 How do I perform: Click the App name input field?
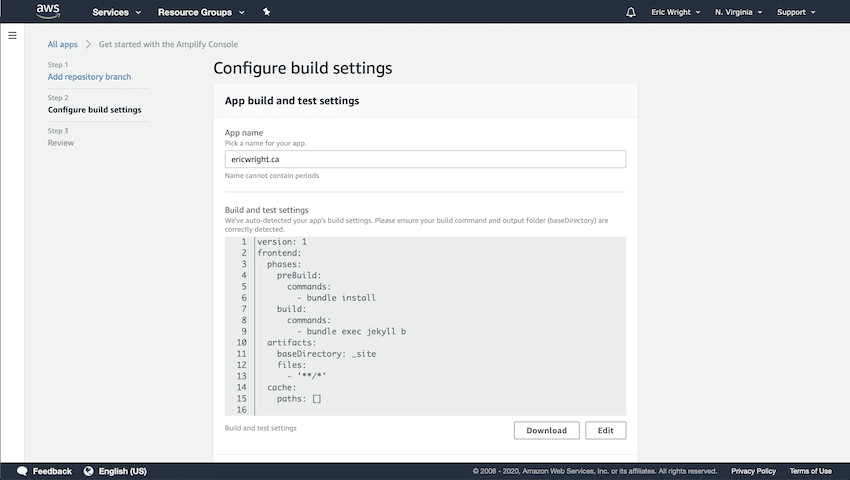coord(425,159)
